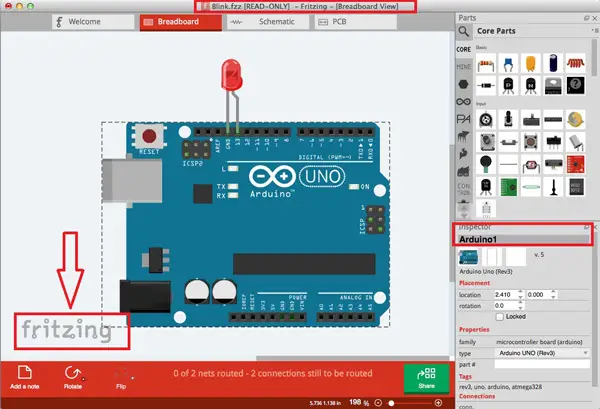This screenshot has height=409, width=600.
Task: Open the hexagon-logo parts bin
Action: tap(463, 84)
